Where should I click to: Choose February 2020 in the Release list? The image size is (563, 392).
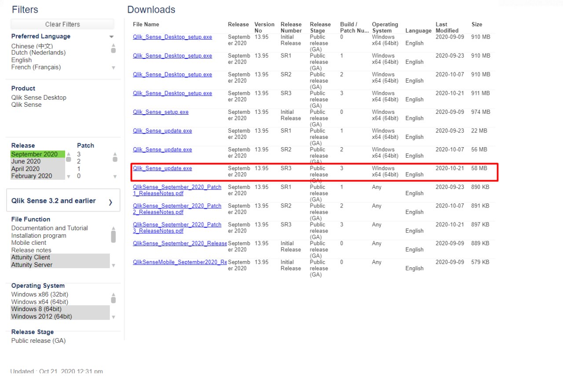point(38,176)
